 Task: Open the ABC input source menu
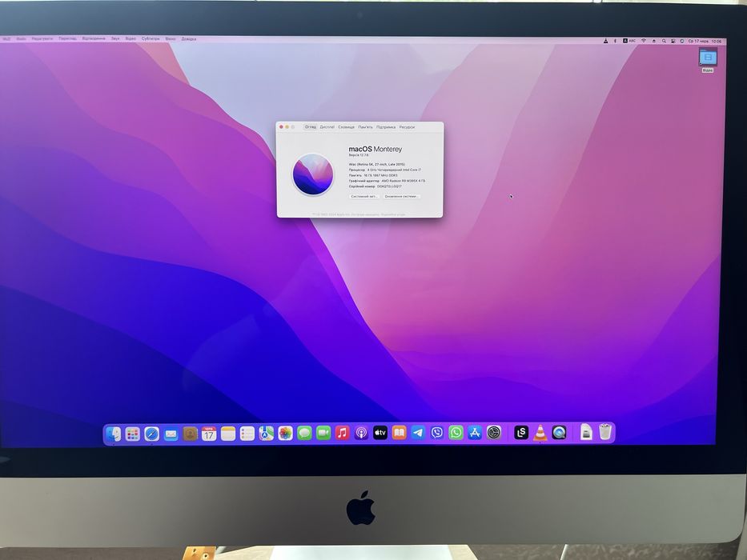(629, 41)
